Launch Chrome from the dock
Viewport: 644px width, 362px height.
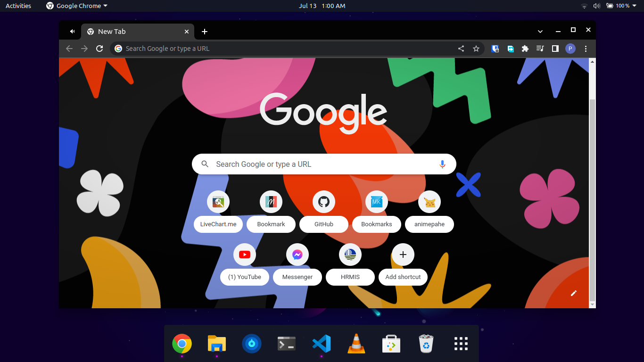coord(182,344)
